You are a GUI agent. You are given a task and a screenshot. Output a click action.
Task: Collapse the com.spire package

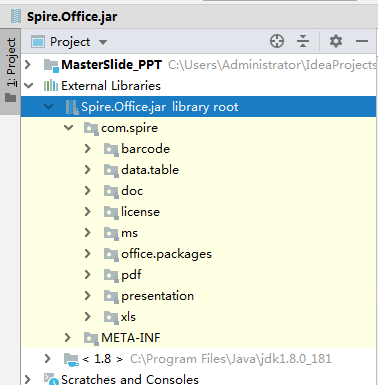(x=69, y=128)
